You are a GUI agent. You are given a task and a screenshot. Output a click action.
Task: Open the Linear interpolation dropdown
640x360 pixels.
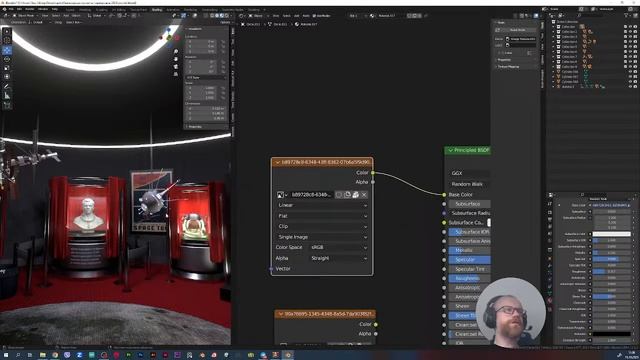tap(322, 205)
